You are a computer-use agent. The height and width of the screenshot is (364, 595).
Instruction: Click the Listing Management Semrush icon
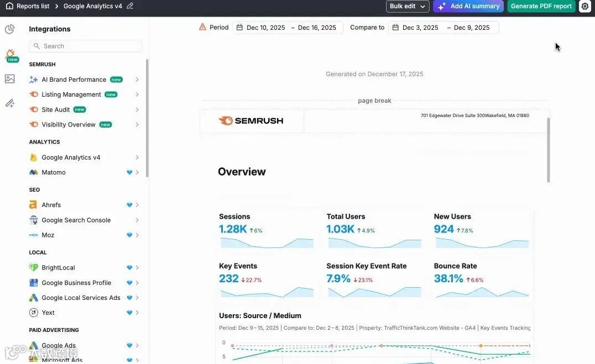click(33, 94)
